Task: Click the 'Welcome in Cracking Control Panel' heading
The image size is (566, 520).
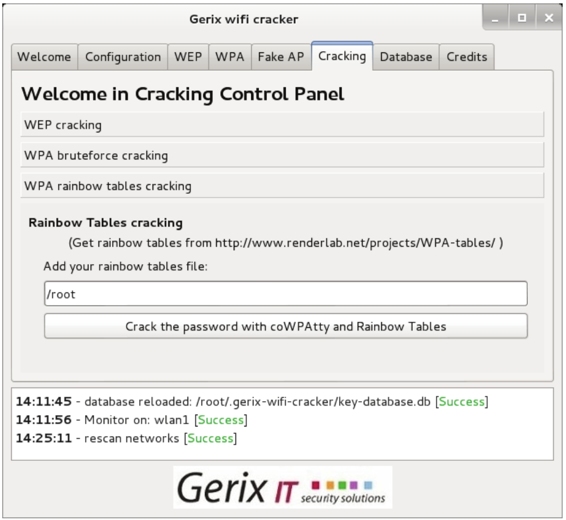Action: point(183,94)
